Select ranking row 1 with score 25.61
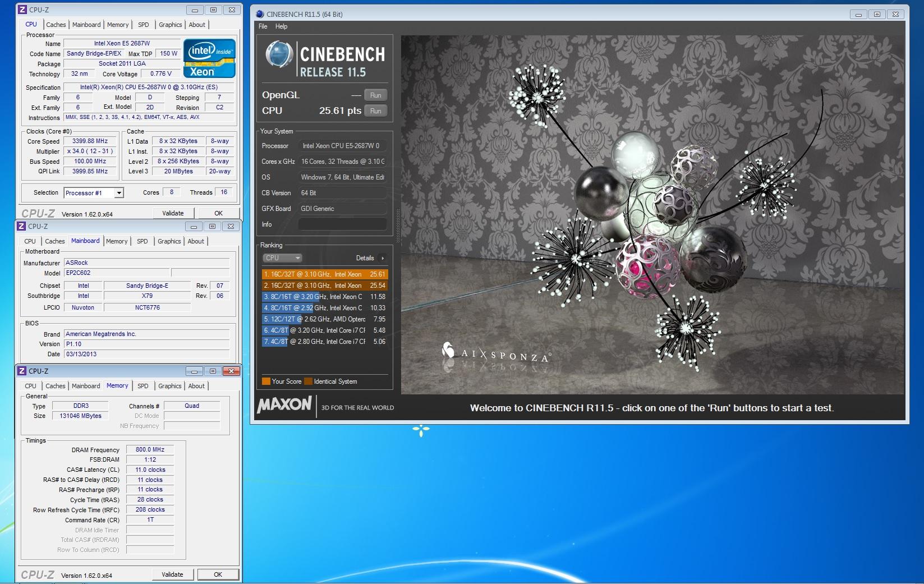The width and height of the screenshot is (924, 584). (325, 274)
